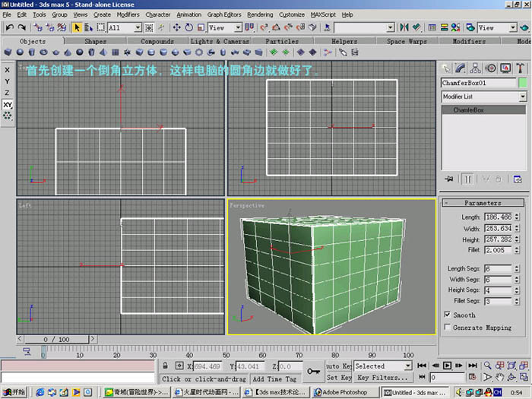Switch to the Shapes shelf tab
The height and width of the screenshot is (399, 532).
(95, 41)
